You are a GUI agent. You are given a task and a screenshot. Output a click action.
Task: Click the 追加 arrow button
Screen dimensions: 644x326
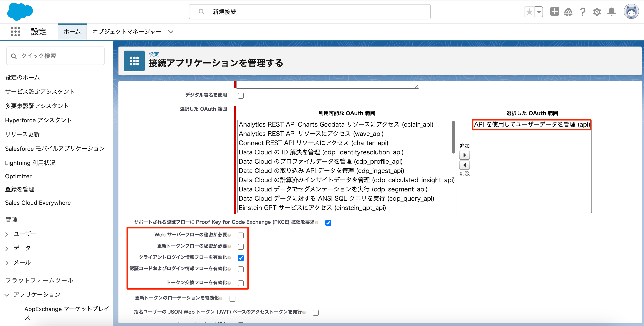click(x=464, y=155)
